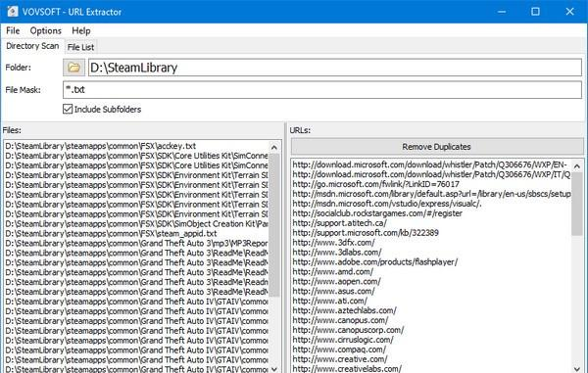Click the URLs list scroll down arrow
The width and height of the screenshot is (588, 373).
pos(577,369)
